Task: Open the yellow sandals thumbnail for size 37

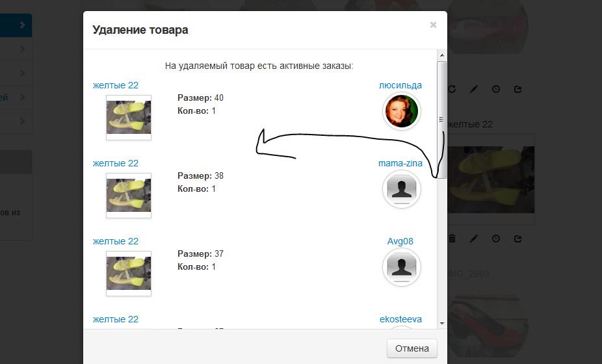Action: click(x=129, y=274)
